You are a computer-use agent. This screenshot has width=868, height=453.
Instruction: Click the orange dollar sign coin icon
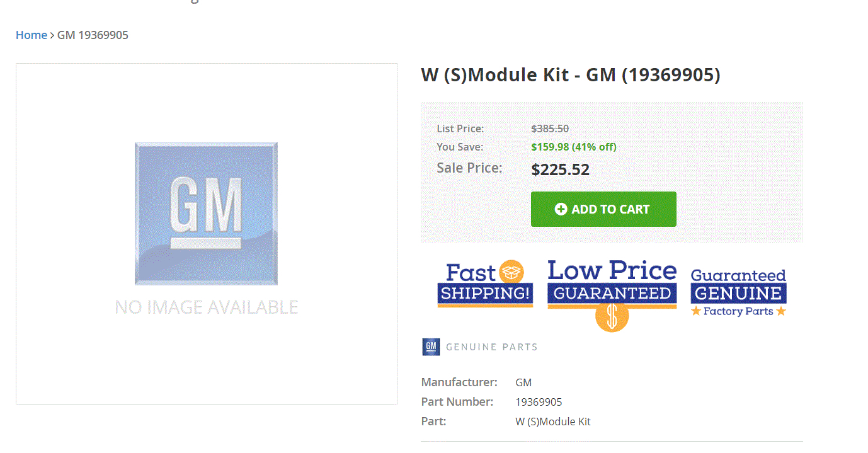coord(612,317)
